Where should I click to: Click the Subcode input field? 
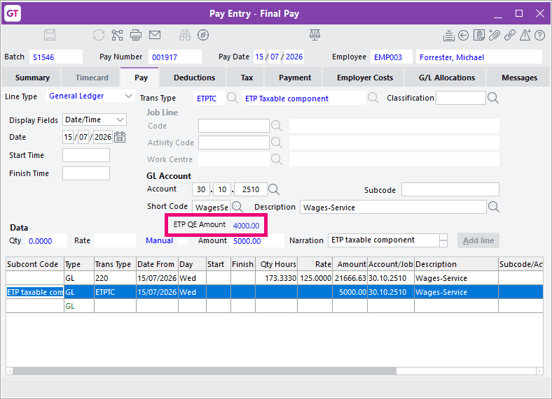[450, 189]
